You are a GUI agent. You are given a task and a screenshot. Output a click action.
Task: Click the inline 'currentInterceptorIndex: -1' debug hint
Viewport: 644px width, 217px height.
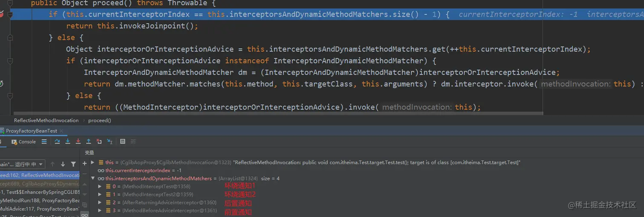pyautogui.click(x=518, y=14)
